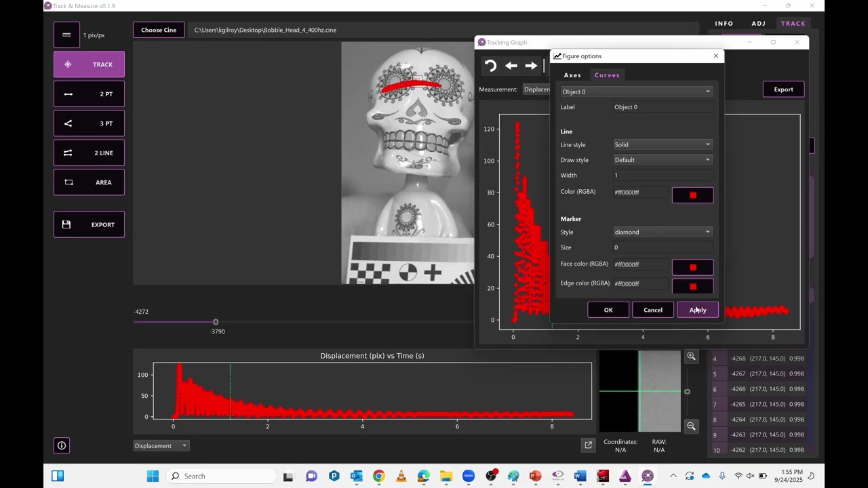
Task: Open File Explorer from the taskbar
Action: click(x=446, y=476)
